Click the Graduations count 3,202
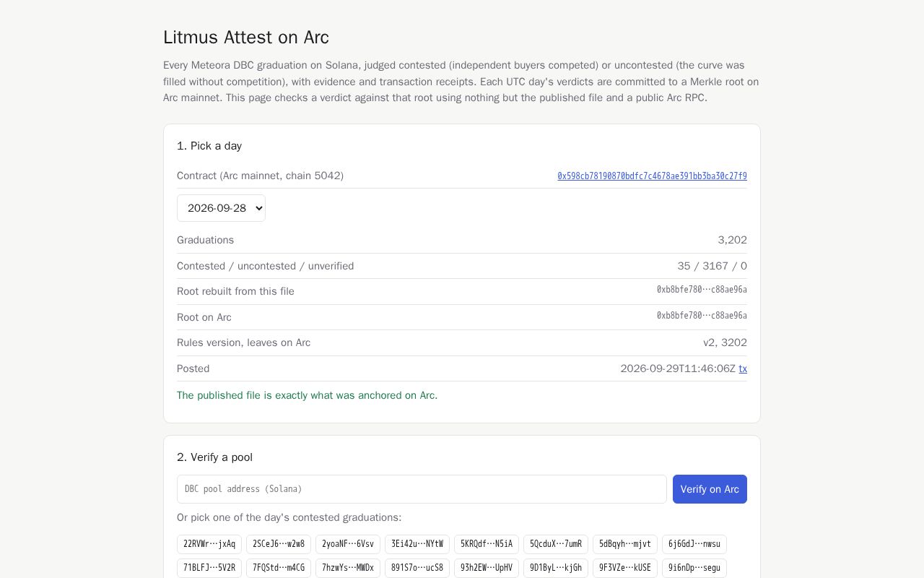924x578 pixels. pos(732,240)
